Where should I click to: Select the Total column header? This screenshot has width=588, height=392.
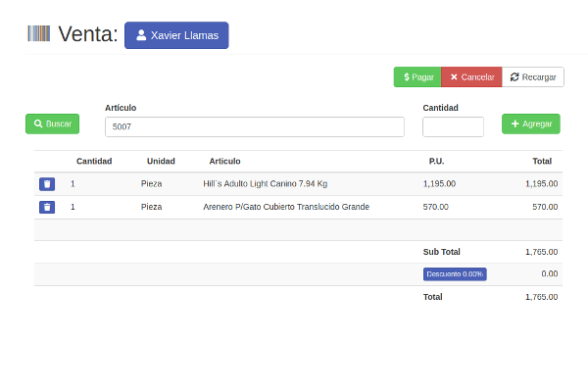(x=542, y=162)
